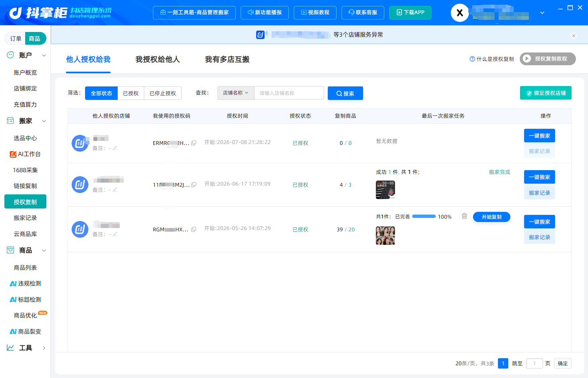Viewport: 588px width, 378px height.
Task: Close the shop service warning banner
Action: coord(574,36)
